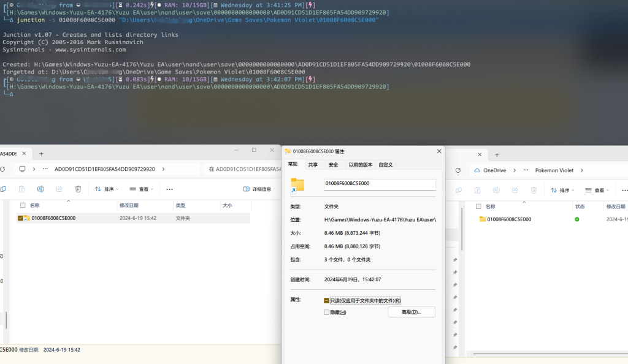Screen dimensions: 628x364
Task: Click the vertical scrollbar in OneDrive navigation pane
Action: click(462, 228)
